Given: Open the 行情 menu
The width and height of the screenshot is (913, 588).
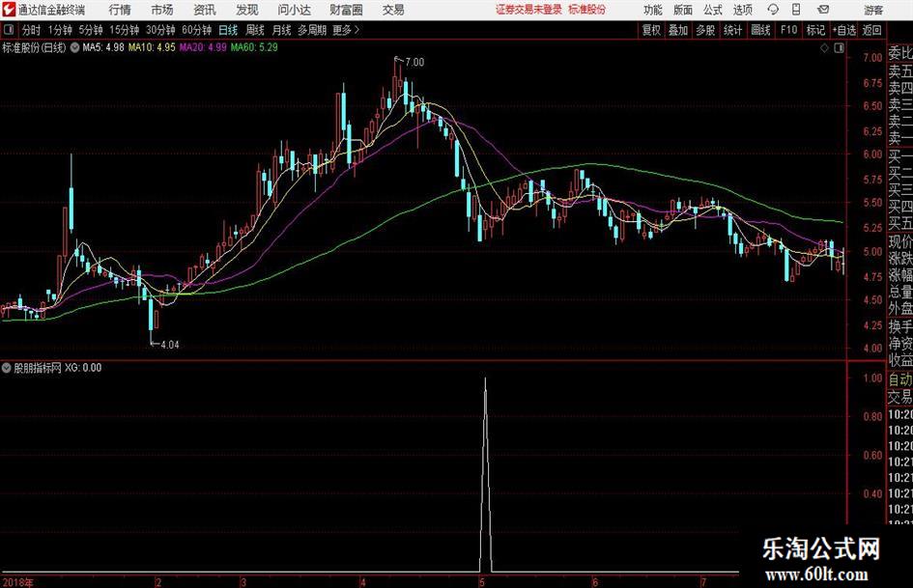Looking at the screenshot, I should (120, 10).
